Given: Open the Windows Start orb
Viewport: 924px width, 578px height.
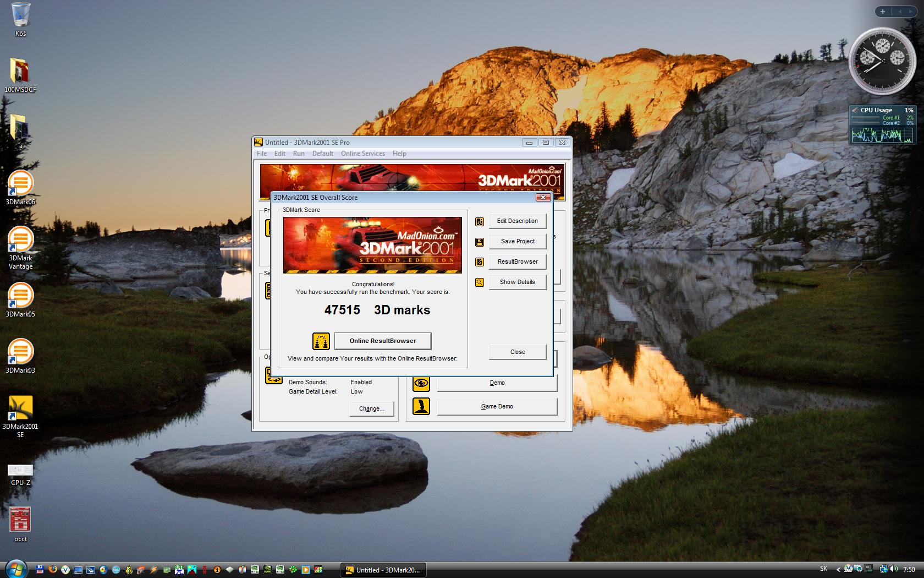Looking at the screenshot, I should tap(16, 570).
